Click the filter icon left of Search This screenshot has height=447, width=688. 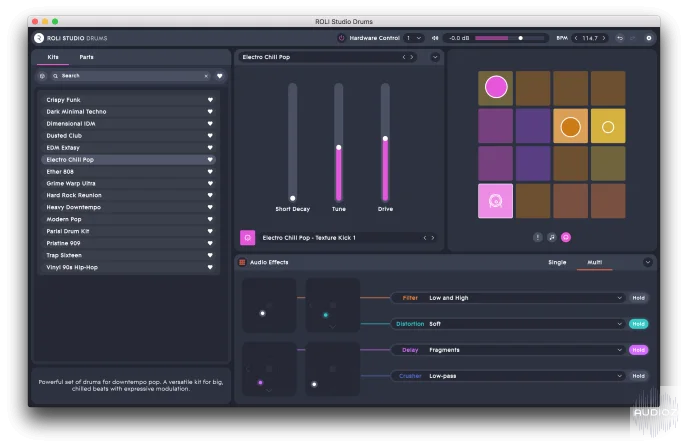click(42, 76)
